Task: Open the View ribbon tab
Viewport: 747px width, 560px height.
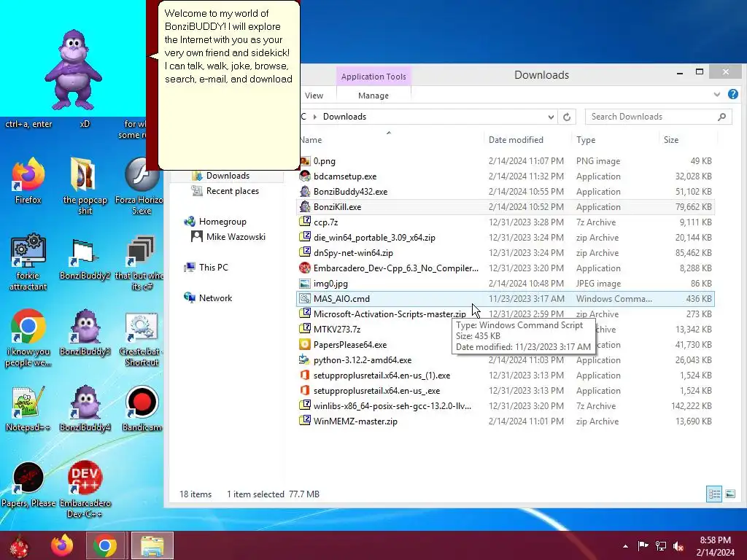Action: click(314, 96)
